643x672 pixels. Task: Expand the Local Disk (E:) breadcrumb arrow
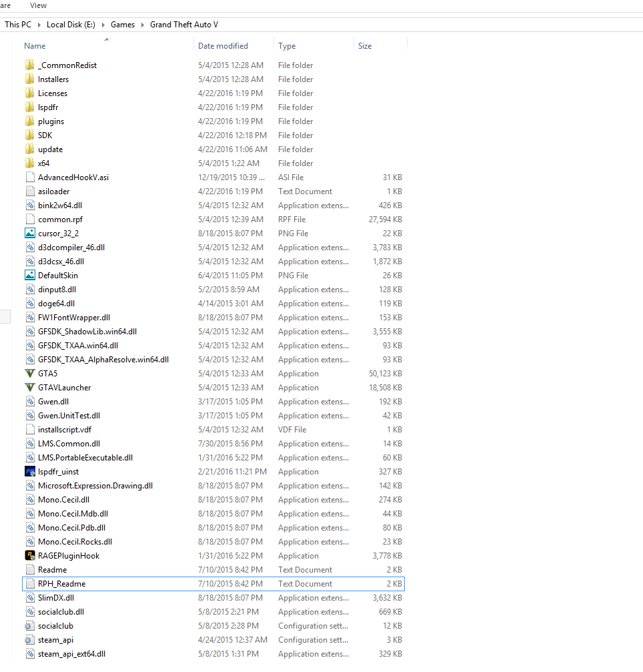click(x=103, y=25)
